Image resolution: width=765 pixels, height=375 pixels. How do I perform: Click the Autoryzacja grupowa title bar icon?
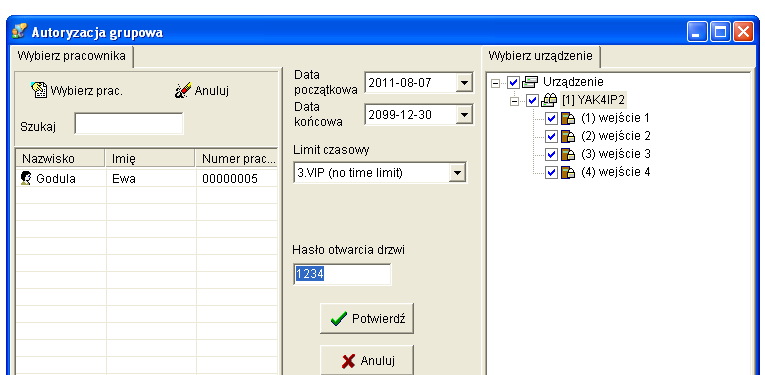(20, 31)
